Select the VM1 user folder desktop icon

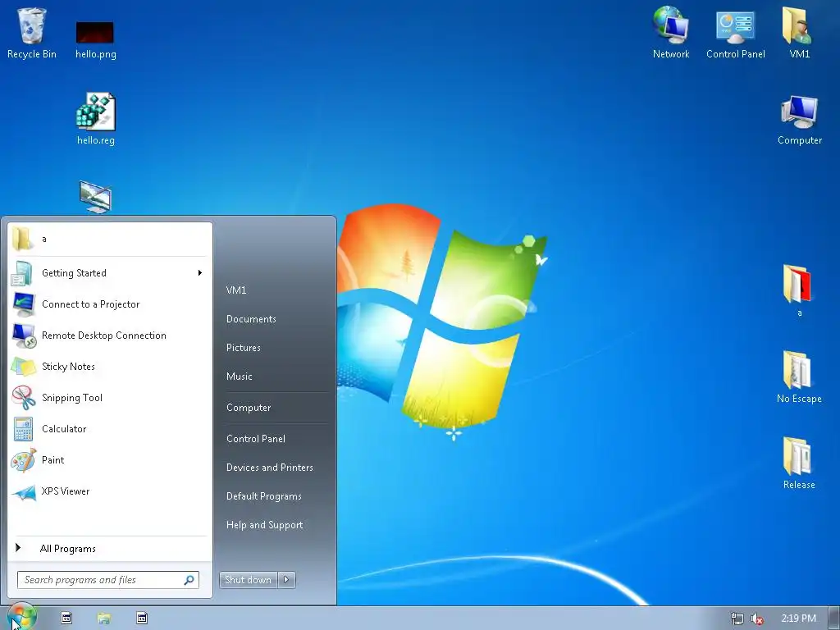(x=799, y=32)
